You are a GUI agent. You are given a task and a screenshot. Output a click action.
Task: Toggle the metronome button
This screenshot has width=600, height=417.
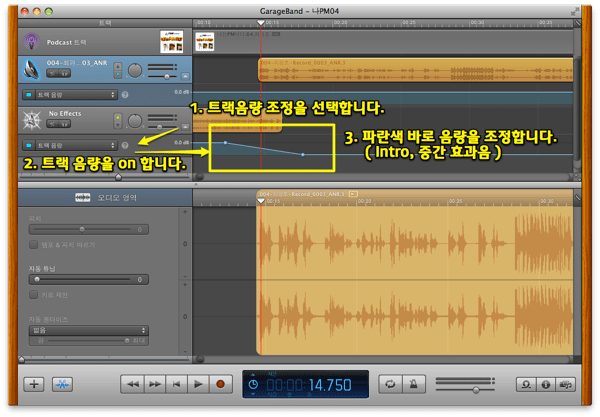coord(414,384)
